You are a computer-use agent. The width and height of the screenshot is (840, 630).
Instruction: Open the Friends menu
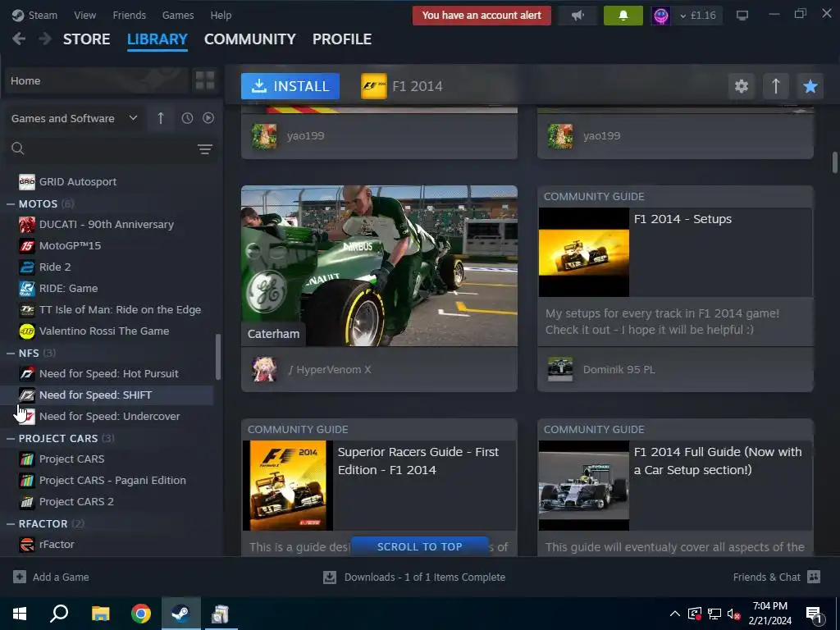(x=129, y=15)
